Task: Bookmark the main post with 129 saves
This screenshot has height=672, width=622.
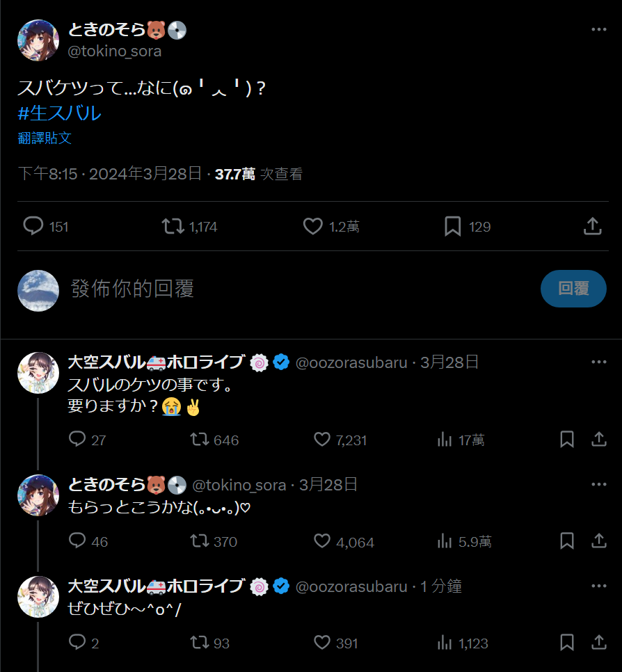Action: point(453,226)
